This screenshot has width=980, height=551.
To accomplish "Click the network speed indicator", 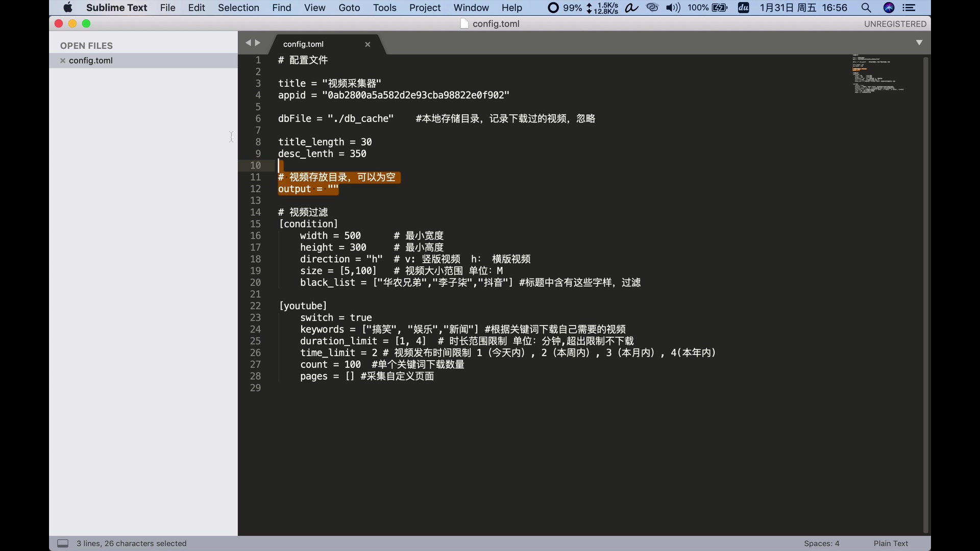I will [x=602, y=8].
